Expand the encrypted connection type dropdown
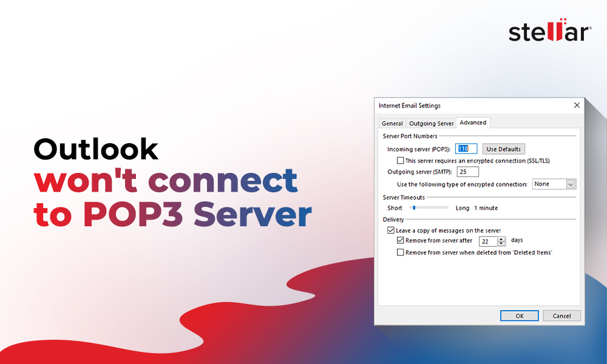Screen dimensions: 607x364 pos(570,184)
